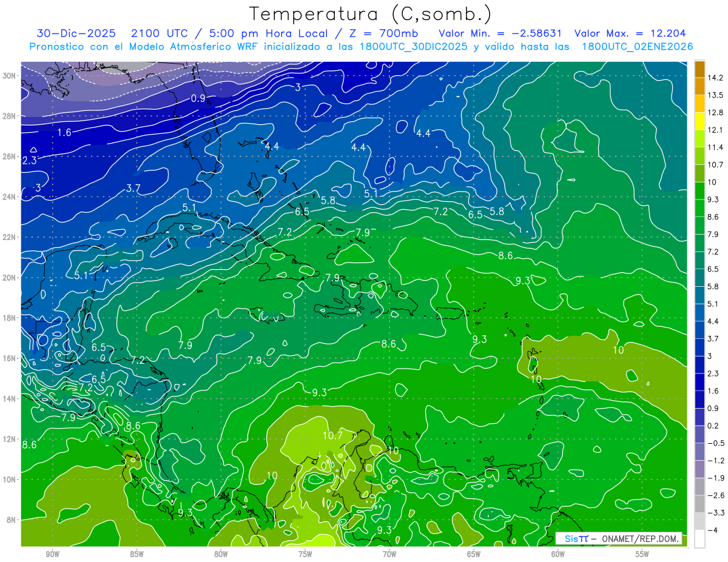Click colorbar label "11.4"
The width and height of the screenshot is (728, 562).
tap(715, 147)
